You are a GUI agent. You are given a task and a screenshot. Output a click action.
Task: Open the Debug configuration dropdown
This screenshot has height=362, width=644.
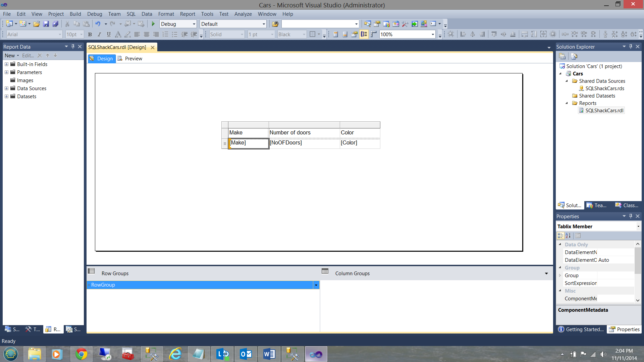[194, 24]
